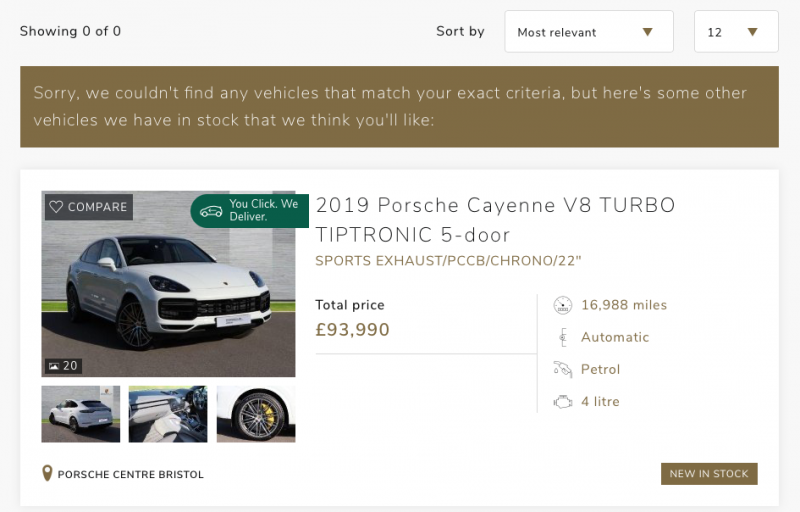
Task: Click the heart Compare icon
Action: tap(56, 207)
